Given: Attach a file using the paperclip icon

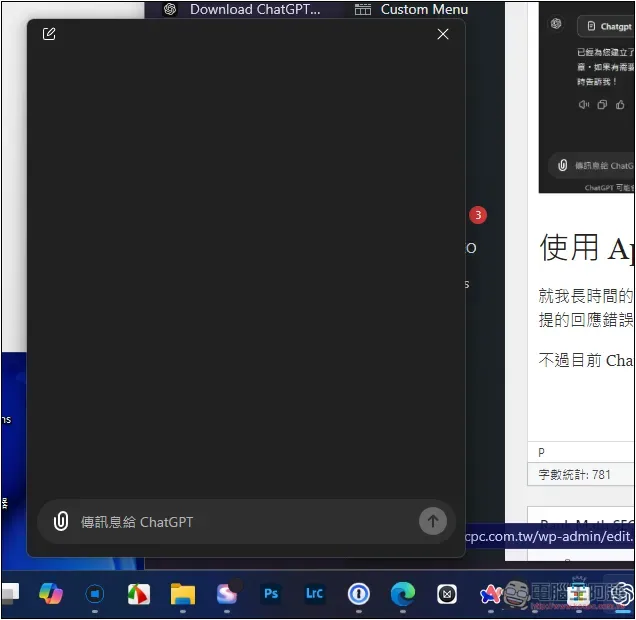Looking at the screenshot, I should [61, 521].
